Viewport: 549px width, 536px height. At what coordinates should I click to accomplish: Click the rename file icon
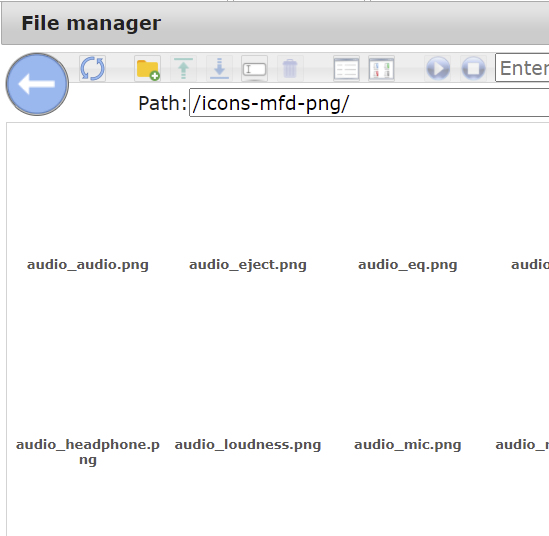pos(255,68)
